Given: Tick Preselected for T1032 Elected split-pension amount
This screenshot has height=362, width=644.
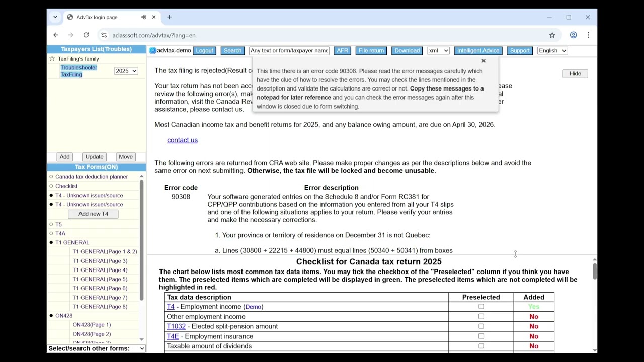Looking at the screenshot, I should [481, 326].
